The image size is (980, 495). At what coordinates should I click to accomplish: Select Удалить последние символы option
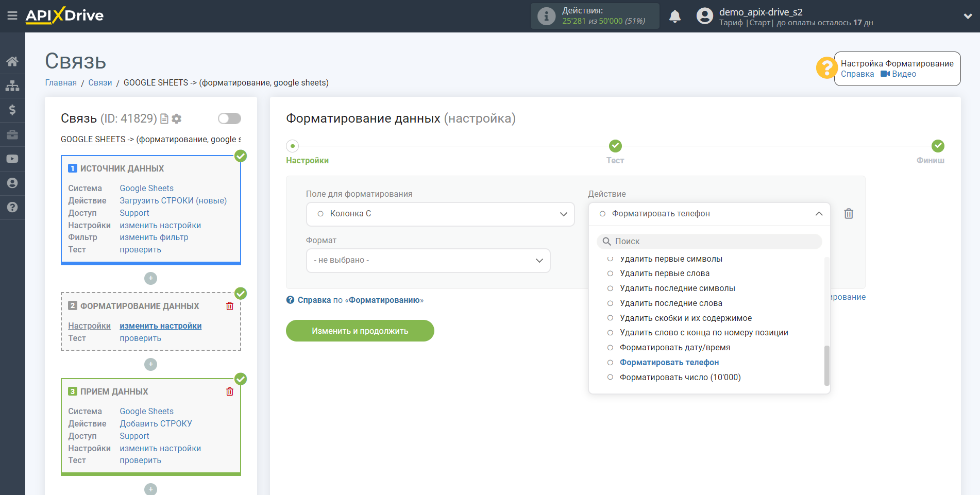point(678,288)
